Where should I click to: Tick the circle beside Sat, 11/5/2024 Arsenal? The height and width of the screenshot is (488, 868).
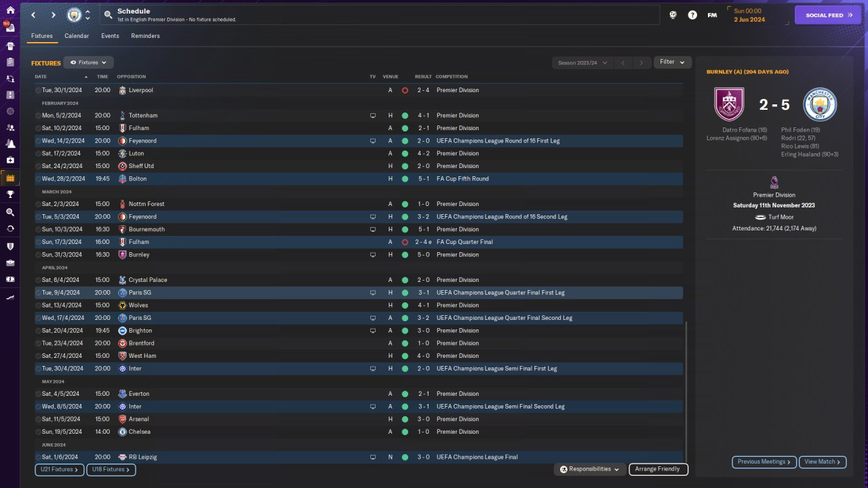click(x=38, y=420)
